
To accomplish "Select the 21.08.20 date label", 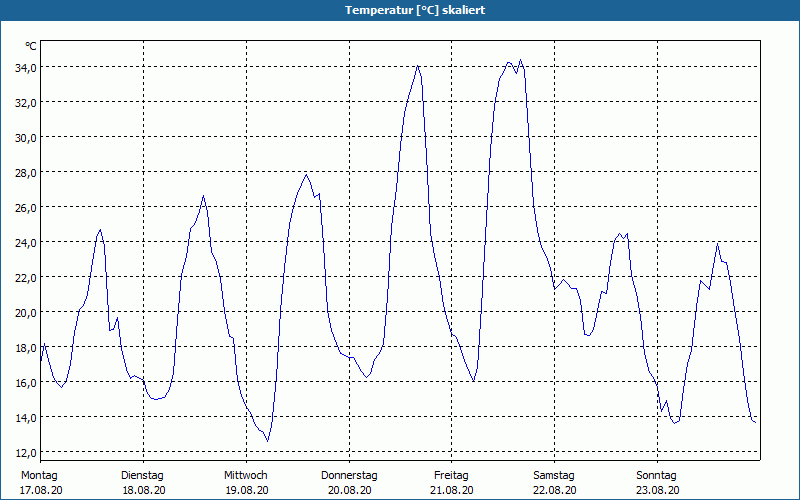I will [x=452, y=490].
